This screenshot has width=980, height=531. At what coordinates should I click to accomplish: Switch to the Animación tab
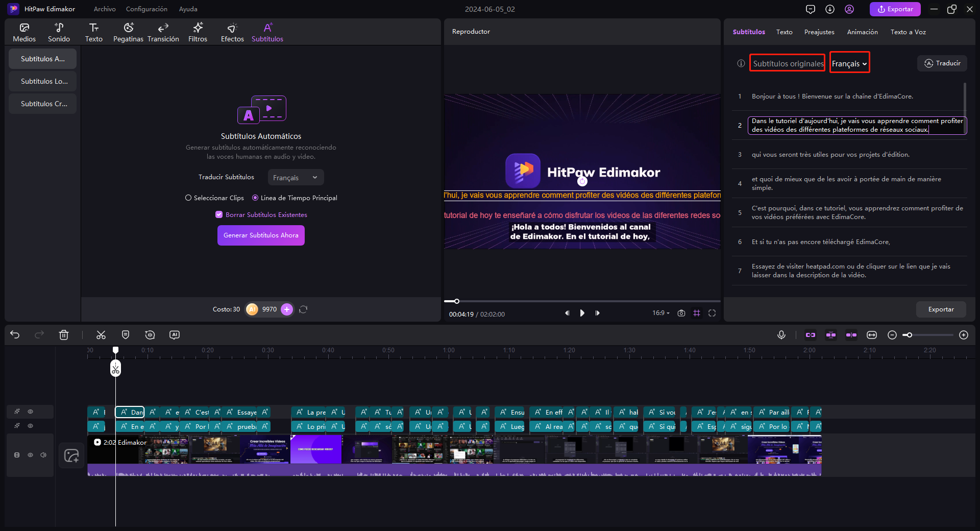tap(862, 32)
